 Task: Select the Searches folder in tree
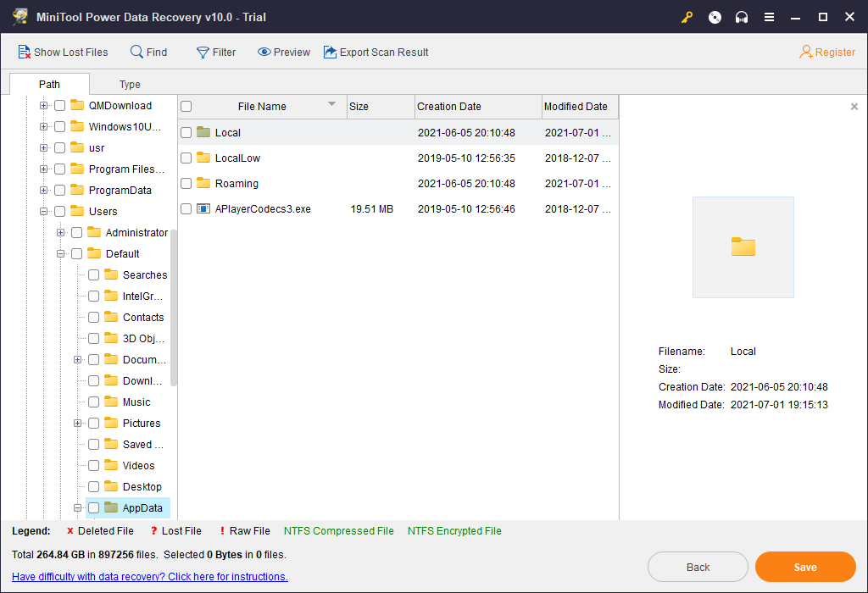pyautogui.click(x=144, y=275)
